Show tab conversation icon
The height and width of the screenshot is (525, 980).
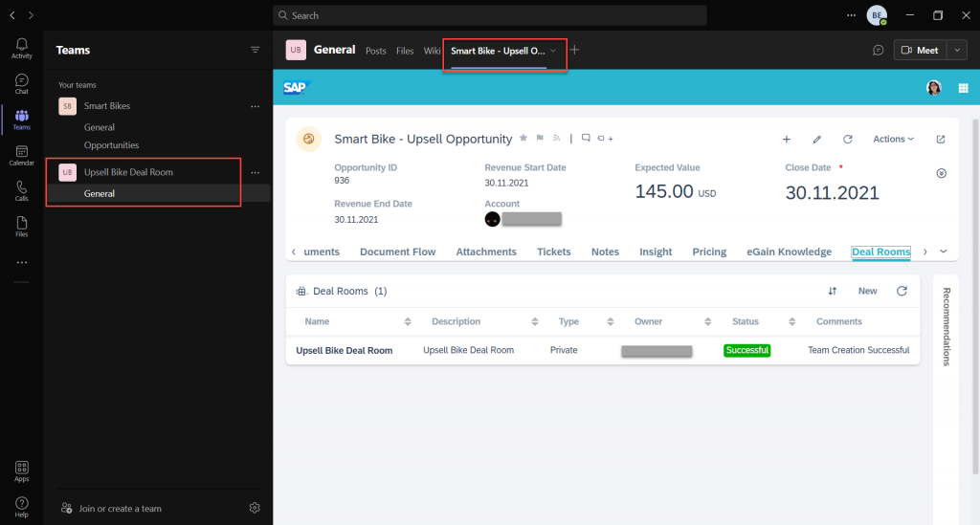click(879, 50)
